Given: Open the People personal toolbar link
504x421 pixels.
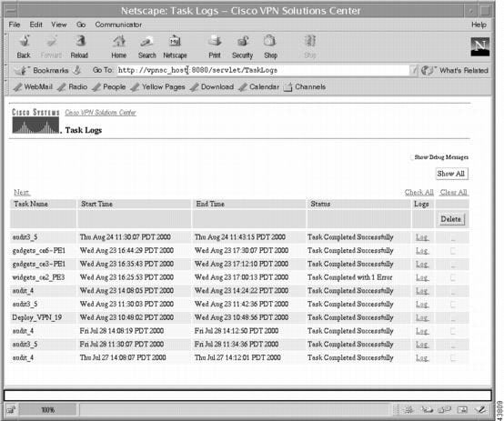Looking at the screenshot, I should 109,86.
